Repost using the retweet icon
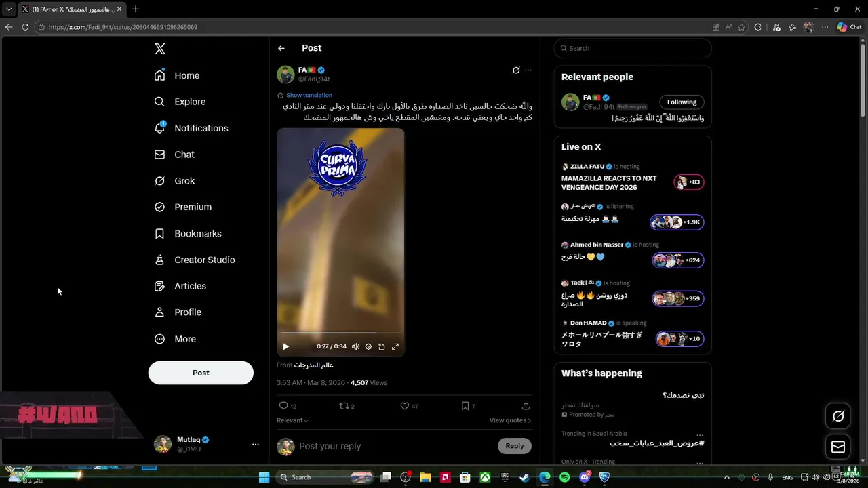Image resolution: width=868 pixels, height=488 pixels. click(344, 406)
